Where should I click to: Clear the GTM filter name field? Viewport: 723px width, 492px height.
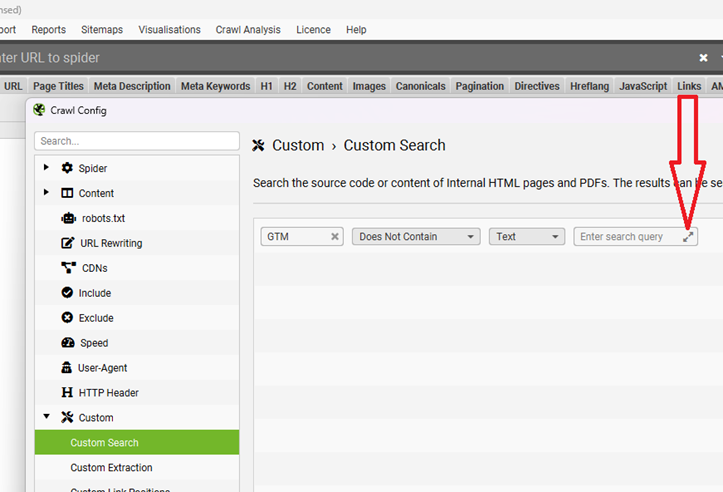point(335,237)
